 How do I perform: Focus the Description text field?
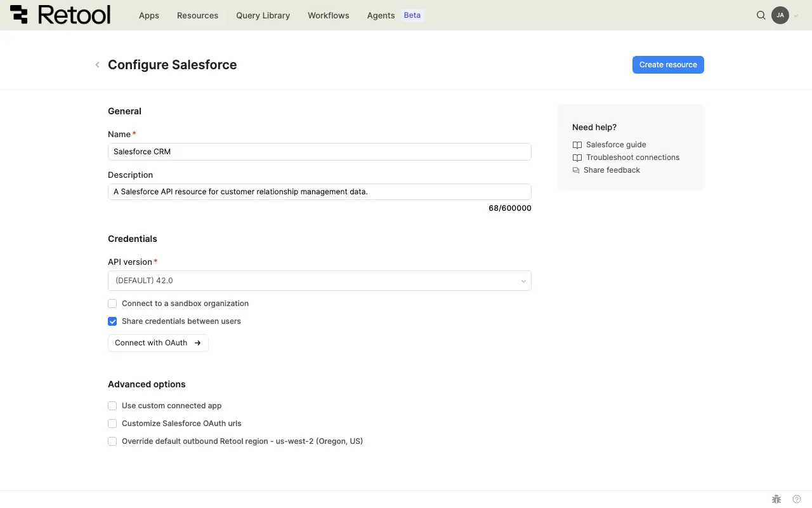point(319,192)
